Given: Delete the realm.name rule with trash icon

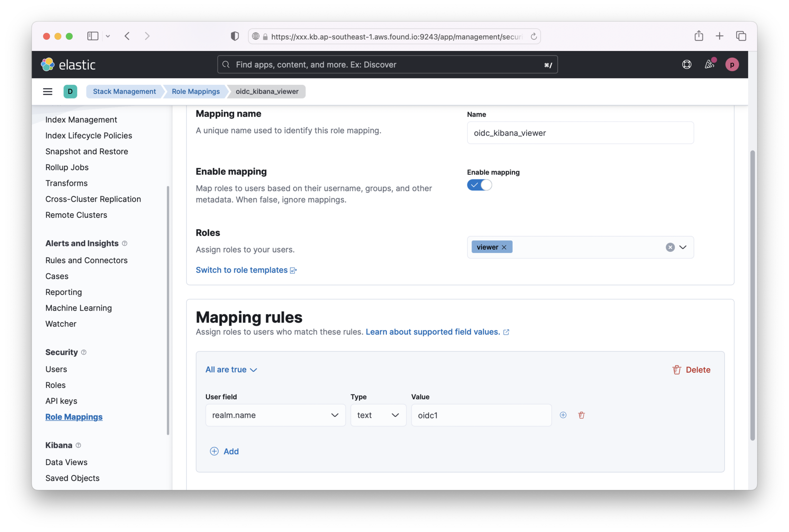Looking at the screenshot, I should (x=581, y=415).
